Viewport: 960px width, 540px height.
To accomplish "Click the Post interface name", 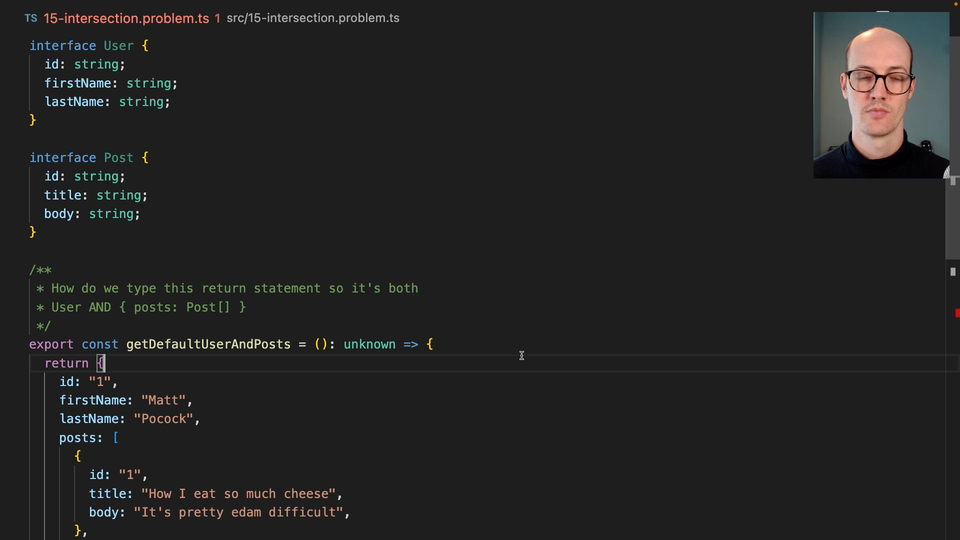I will (119, 158).
